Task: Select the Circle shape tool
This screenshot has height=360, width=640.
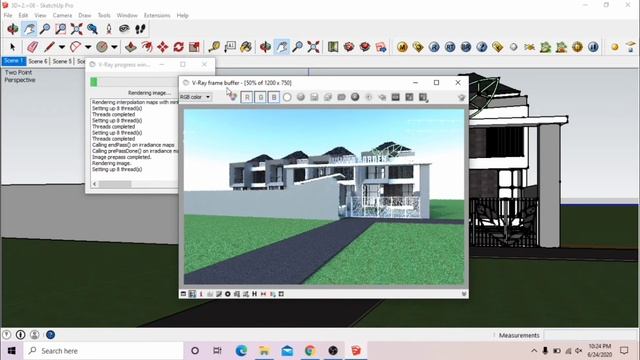Action: (102, 47)
